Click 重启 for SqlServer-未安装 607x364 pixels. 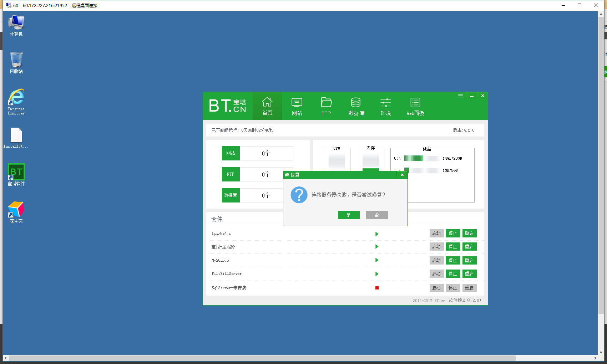click(469, 288)
